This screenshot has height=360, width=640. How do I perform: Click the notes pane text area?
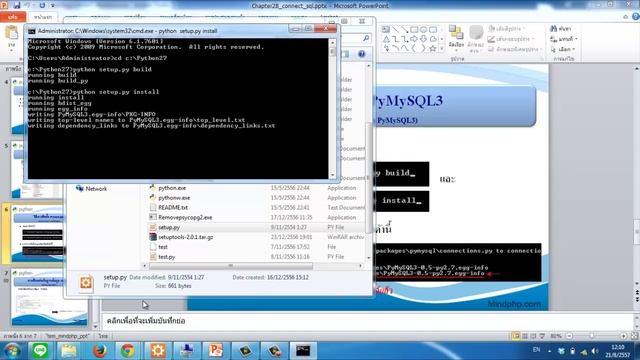(367, 321)
